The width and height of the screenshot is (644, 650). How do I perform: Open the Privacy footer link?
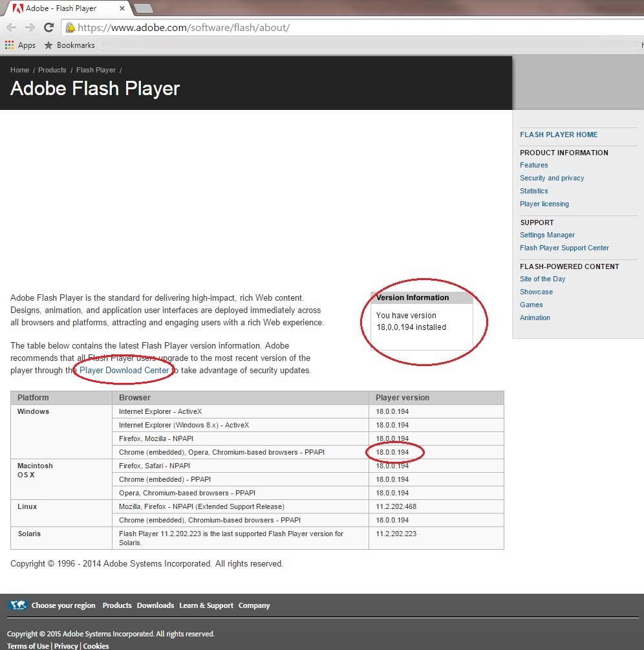point(66,646)
